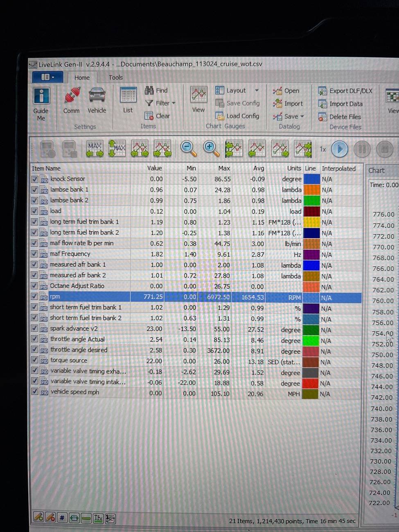Stop datalog playback
Screen dimensions: 399x532
tap(384, 149)
